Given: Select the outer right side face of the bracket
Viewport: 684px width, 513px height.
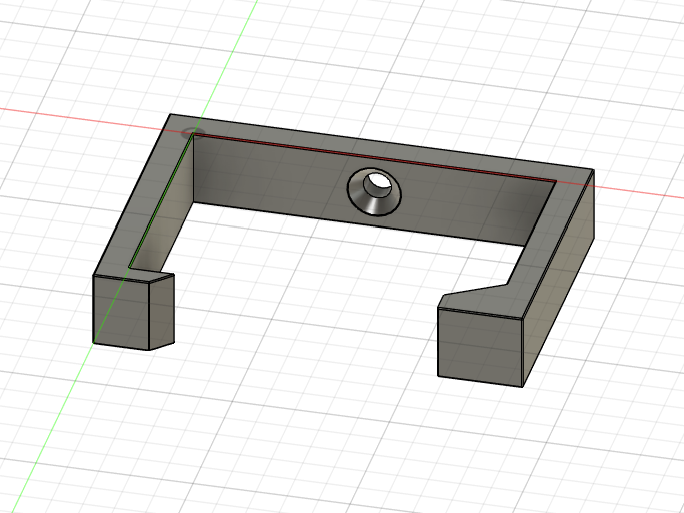Looking at the screenshot, I should click(559, 279).
